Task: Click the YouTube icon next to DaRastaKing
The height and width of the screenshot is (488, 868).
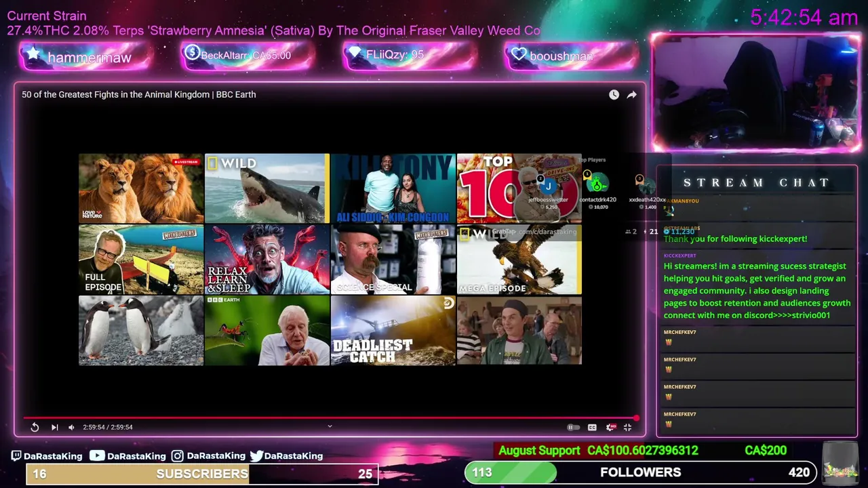Action: 97,456
